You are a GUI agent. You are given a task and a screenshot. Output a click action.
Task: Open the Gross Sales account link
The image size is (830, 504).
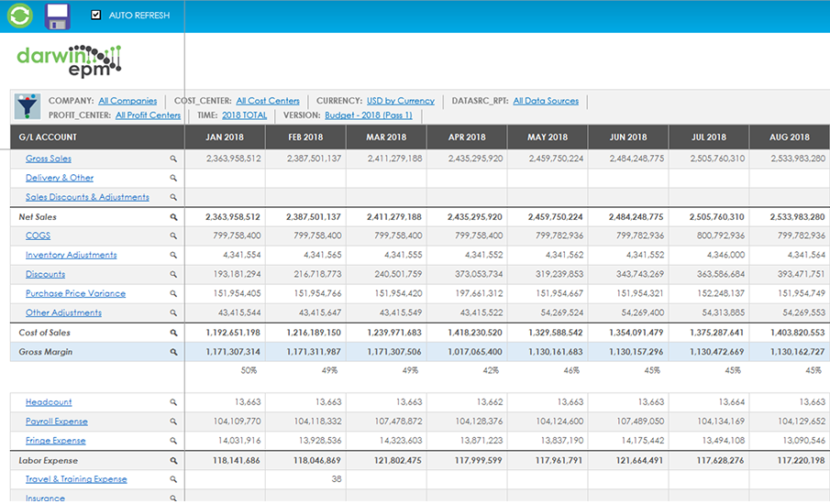49,159
